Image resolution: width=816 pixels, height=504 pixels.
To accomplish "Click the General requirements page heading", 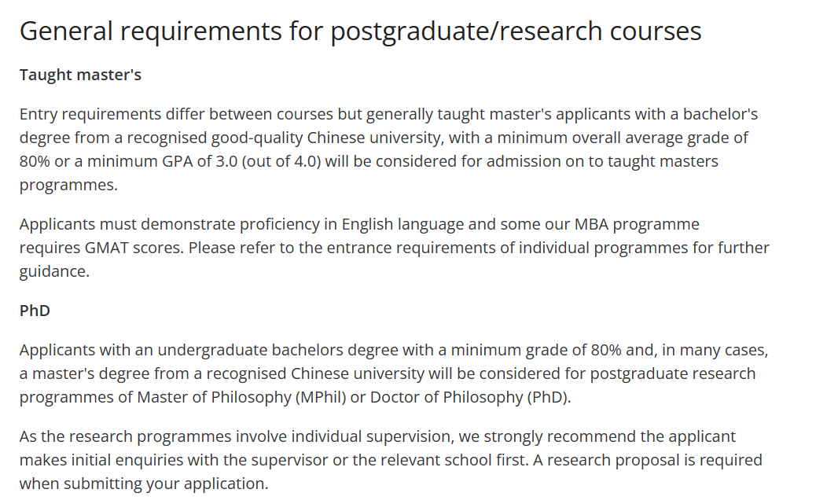I will pyautogui.click(x=360, y=31).
